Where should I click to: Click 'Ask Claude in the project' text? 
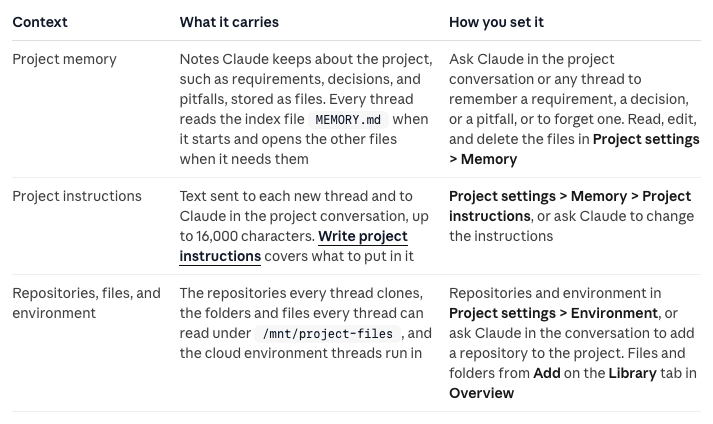532,59
